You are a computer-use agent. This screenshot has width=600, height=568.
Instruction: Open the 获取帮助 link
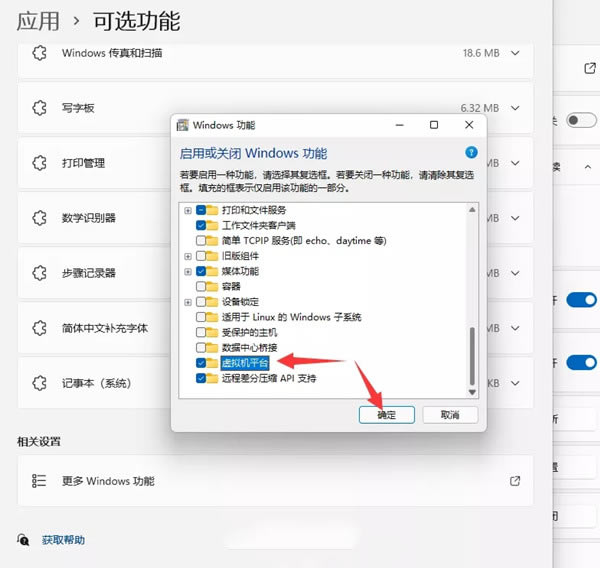(63, 540)
